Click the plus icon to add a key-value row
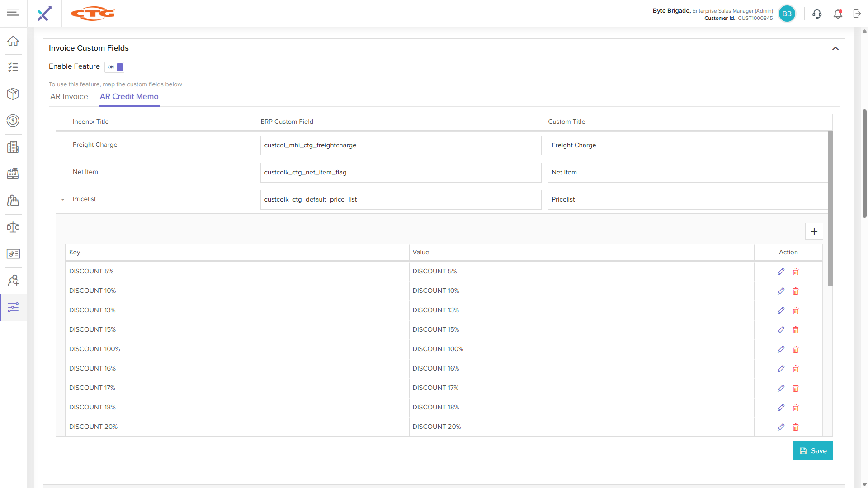 [814, 231]
